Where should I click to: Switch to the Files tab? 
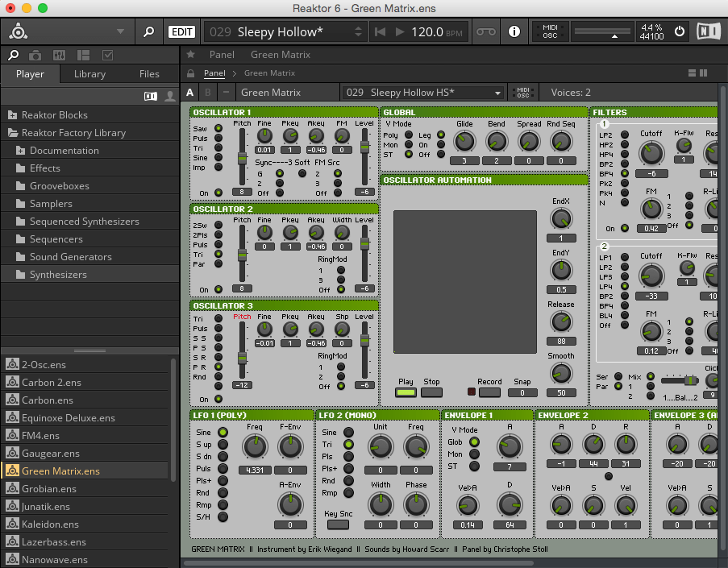pyautogui.click(x=149, y=74)
